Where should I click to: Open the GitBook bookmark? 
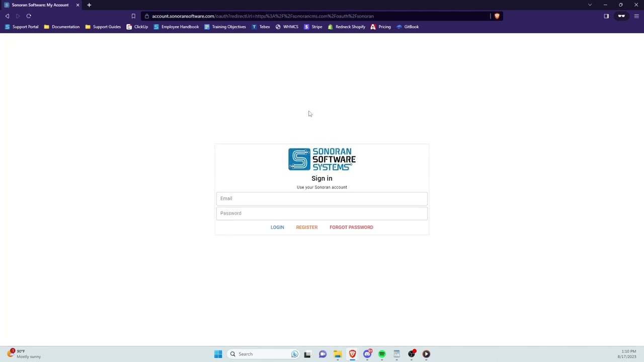point(408,27)
